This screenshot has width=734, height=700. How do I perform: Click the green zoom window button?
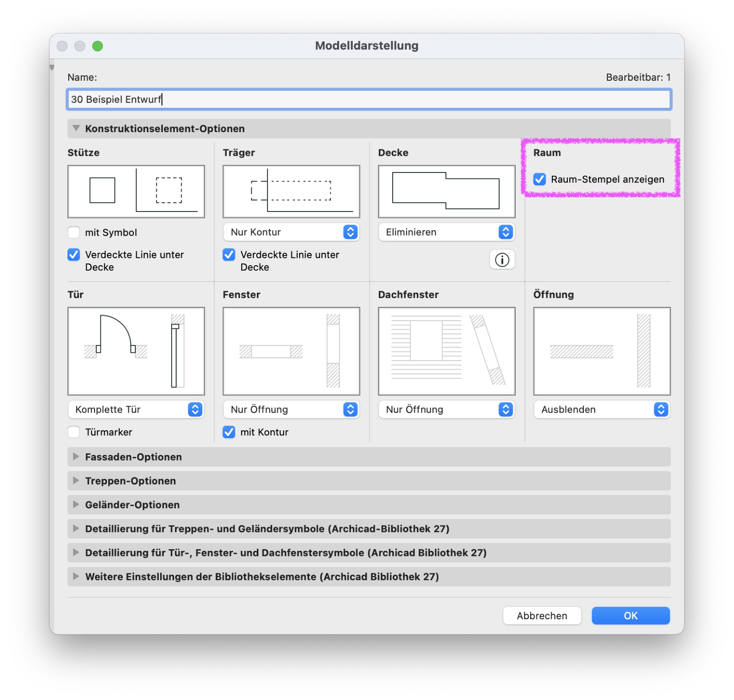[x=97, y=46]
